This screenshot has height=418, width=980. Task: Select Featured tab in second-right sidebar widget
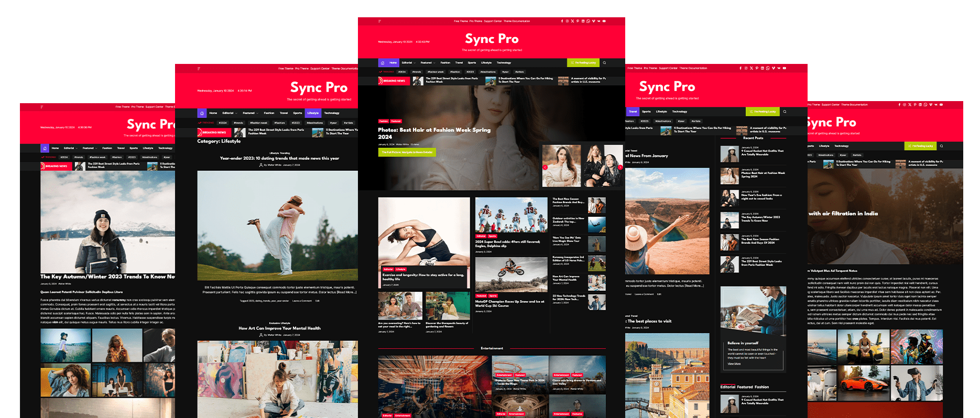pos(745,387)
